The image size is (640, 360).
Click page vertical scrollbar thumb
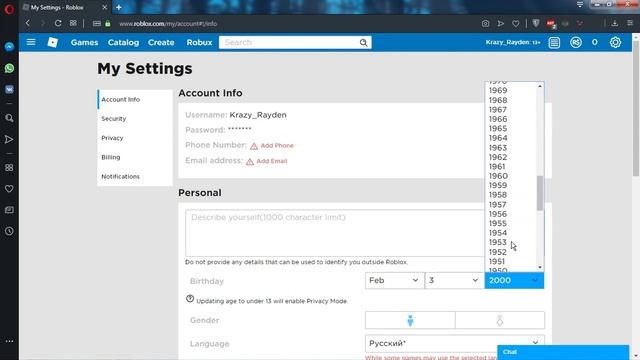click(636, 108)
